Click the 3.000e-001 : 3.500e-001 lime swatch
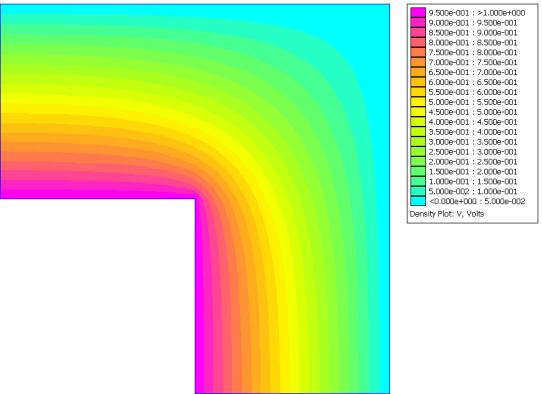The height and width of the screenshot is (394, 542). (418, 142)
